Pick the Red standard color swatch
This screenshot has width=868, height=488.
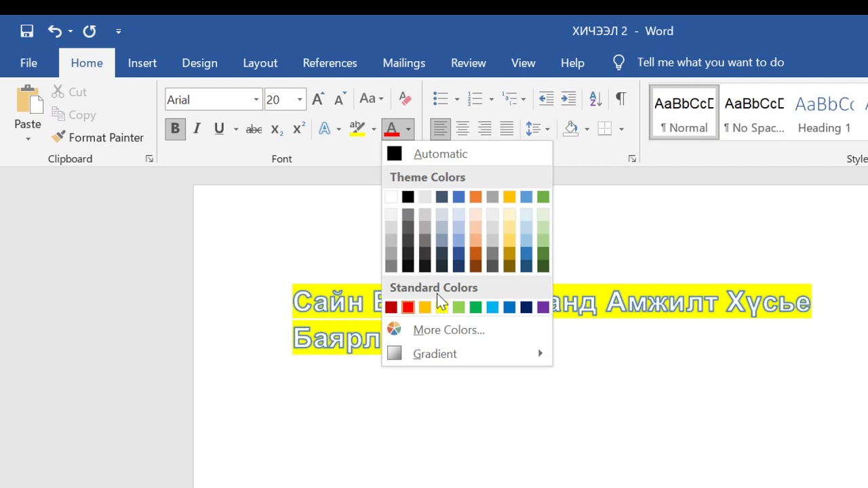(408, 308)
